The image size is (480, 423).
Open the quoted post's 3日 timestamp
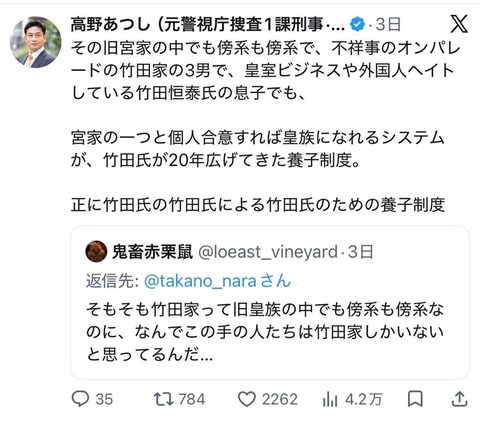(361, 252)
